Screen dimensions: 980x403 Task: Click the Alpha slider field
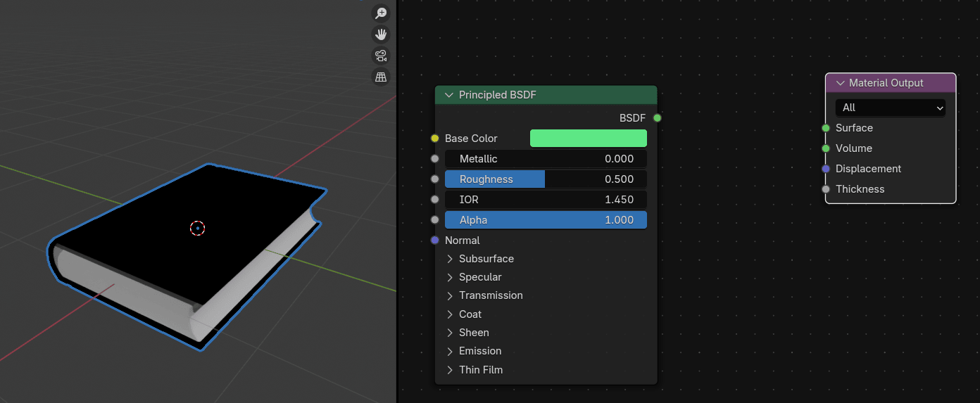(546, 220)
